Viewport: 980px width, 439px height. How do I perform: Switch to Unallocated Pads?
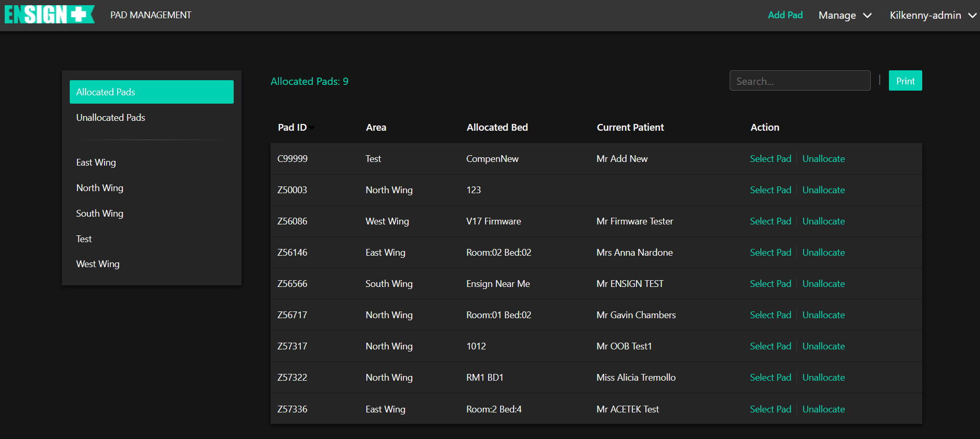point(111,118)
